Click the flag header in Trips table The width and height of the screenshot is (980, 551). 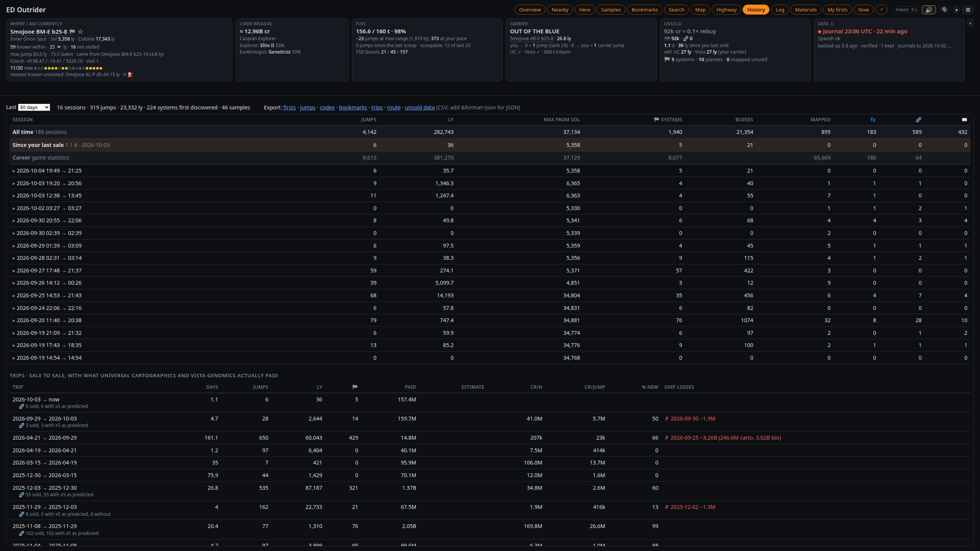[355, 387]
